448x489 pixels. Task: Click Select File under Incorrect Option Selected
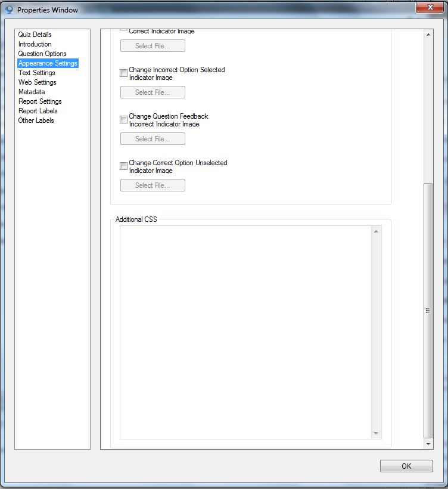(x=153, y=92)
